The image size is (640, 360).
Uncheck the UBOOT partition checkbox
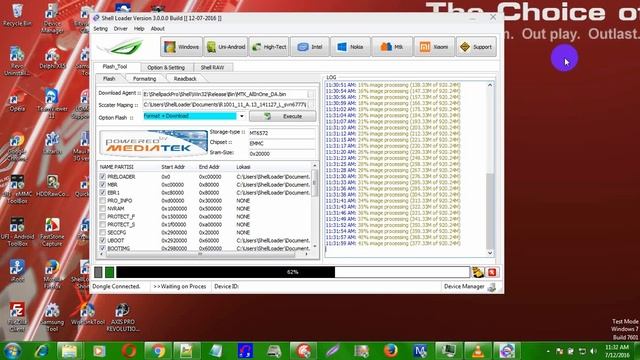[102, 240]
